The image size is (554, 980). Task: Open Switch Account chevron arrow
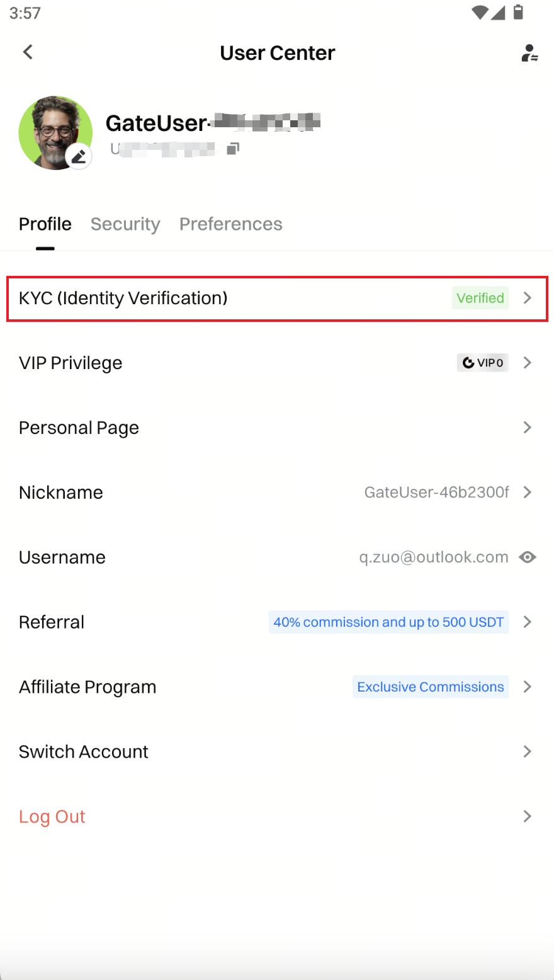[x=528, y=751]
